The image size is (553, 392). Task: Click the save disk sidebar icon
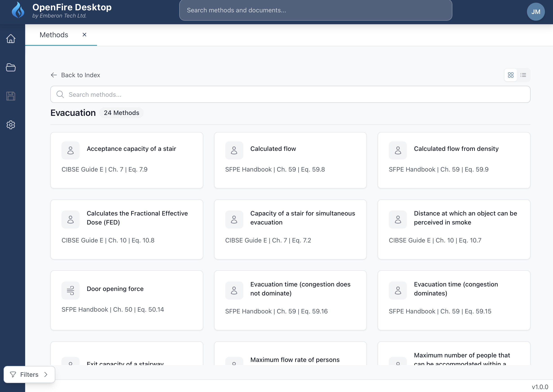tap(11, 96)
